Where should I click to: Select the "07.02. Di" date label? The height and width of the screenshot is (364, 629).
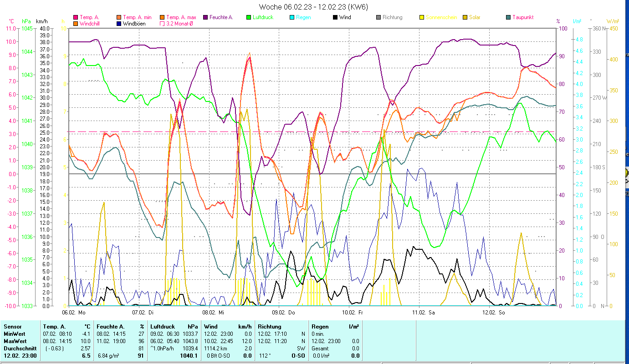point(143,313)
